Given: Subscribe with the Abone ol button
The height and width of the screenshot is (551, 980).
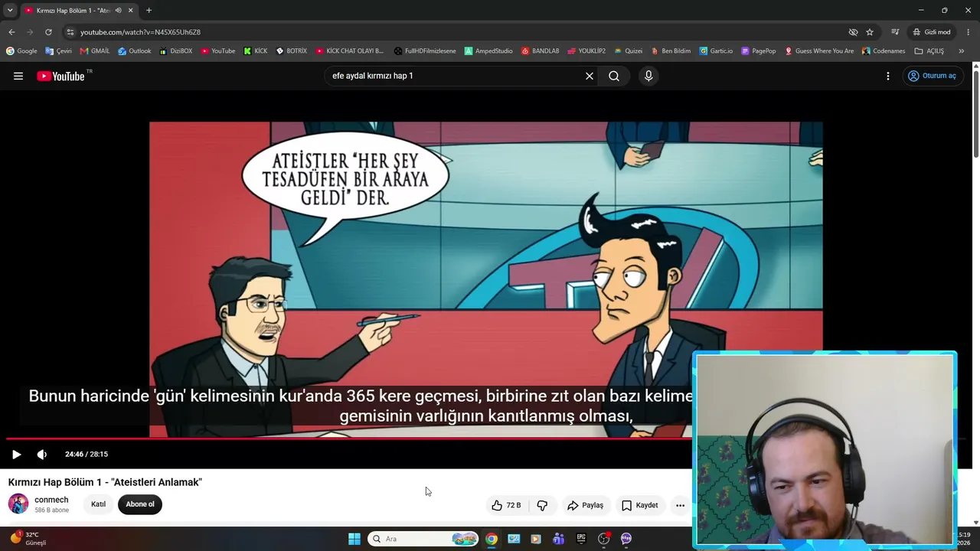Looking at the screenshot, I should coord(140,504).
